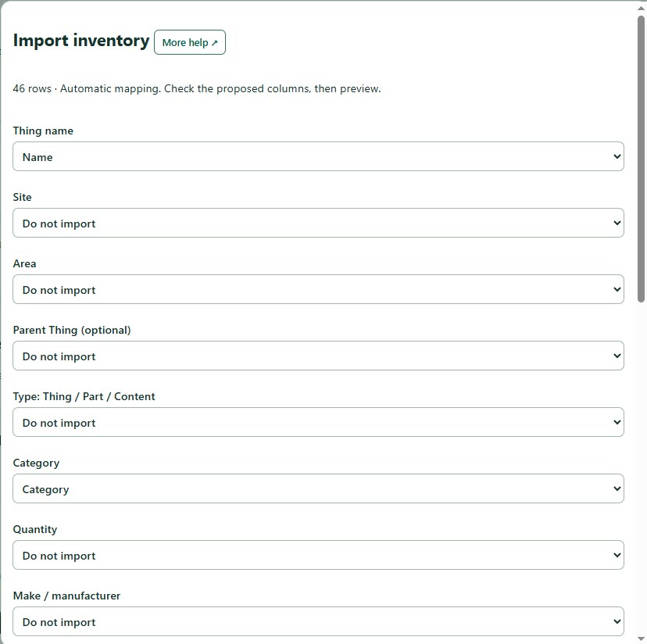Open the Site column mapping dropdown
Screen dimensions: 647x644
click(x=318, y=223)
